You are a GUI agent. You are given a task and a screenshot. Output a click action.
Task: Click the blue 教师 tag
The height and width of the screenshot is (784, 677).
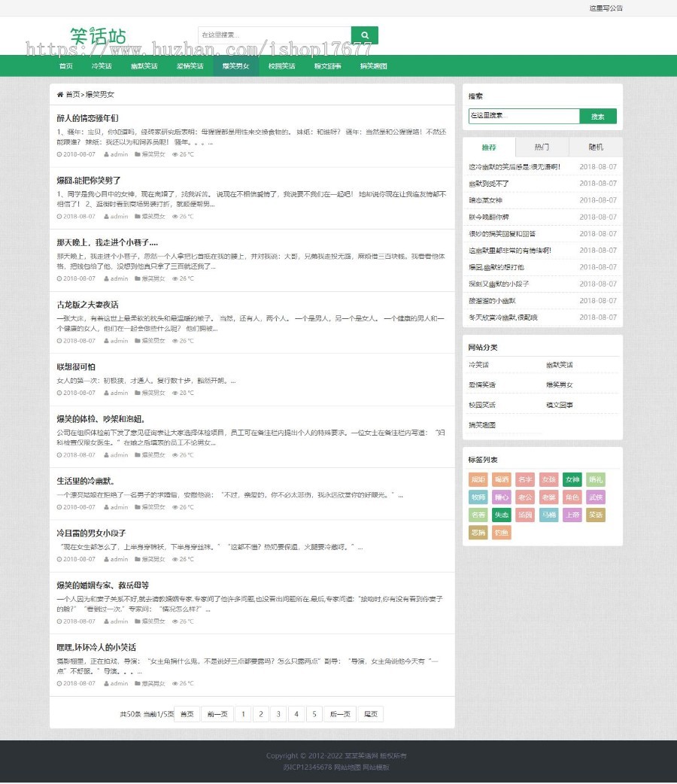pyautogui.click(x=478, y=497)
